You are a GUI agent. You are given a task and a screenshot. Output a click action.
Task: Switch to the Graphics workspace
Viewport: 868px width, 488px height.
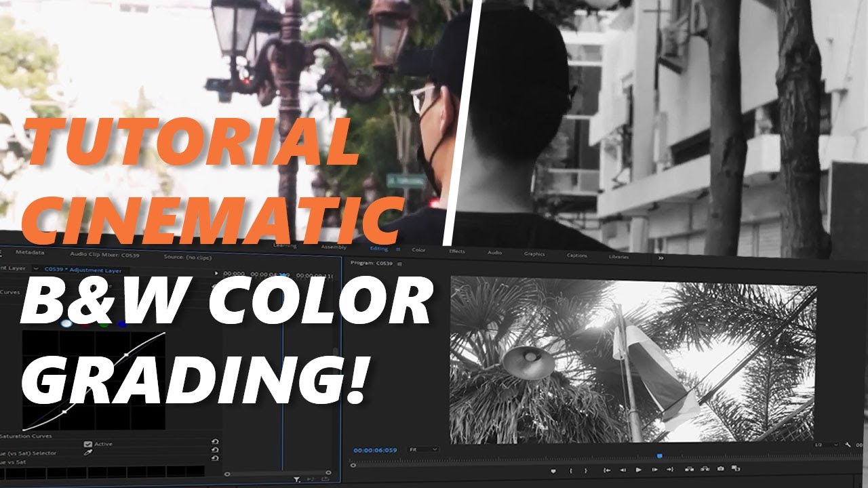click(534, 254)
